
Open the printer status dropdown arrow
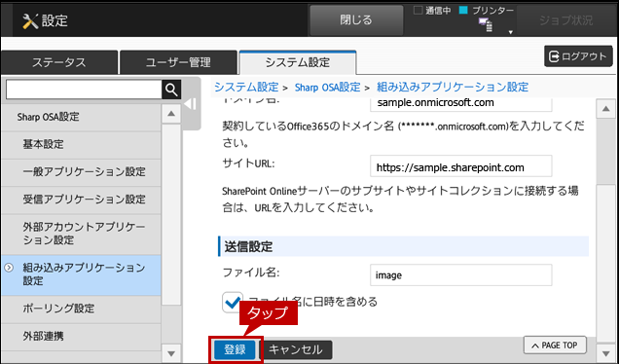coord(510,32)
